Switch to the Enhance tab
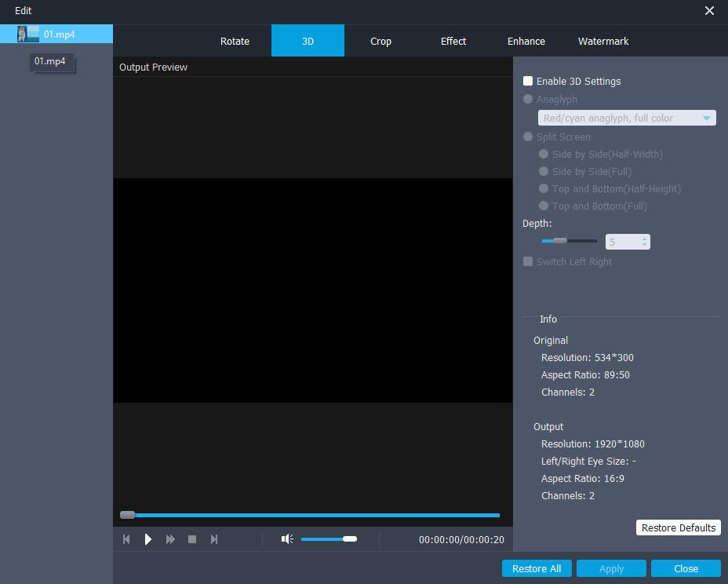728x584 pixels. tap(526, 41)
